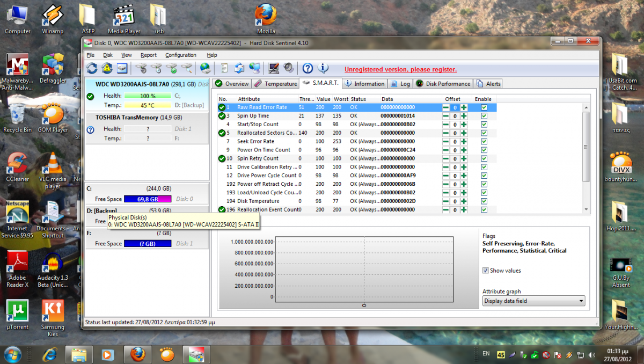The image size is (644, 364).
Task: Open the CCleaner desktop icon
Action: [17, 168]
